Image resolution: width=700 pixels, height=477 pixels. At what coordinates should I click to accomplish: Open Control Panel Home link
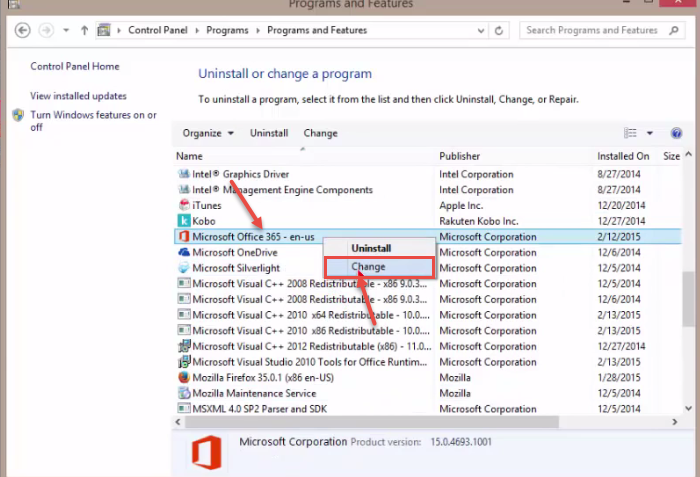point(75,67)
